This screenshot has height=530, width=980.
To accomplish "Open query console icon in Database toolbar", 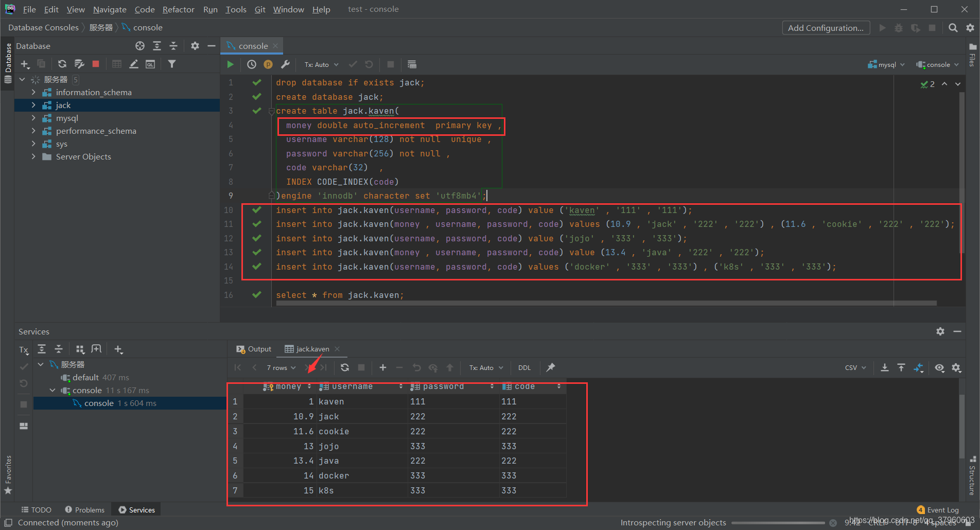I will point(150,64).
